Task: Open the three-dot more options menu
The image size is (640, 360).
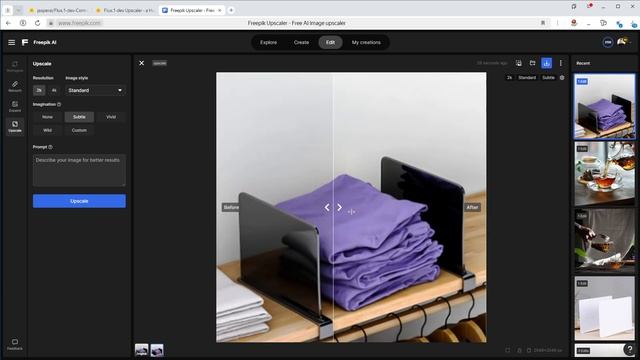Action: 560,63
